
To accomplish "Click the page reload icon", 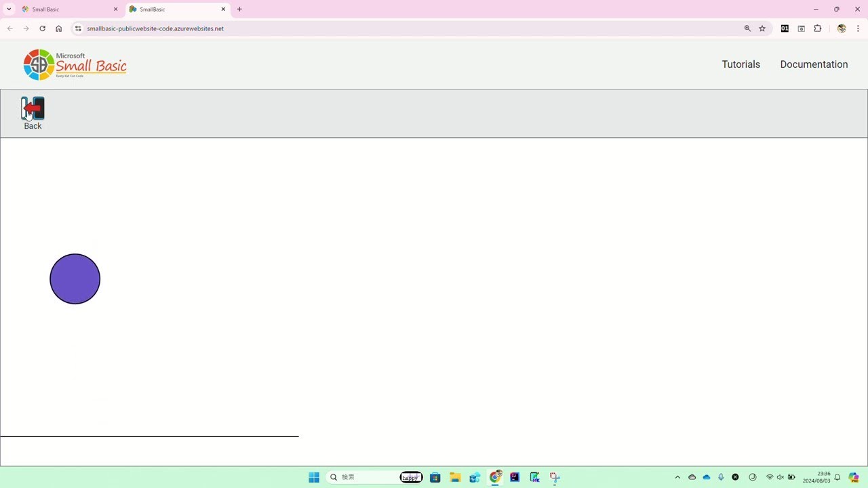I will tap(42, 28).
